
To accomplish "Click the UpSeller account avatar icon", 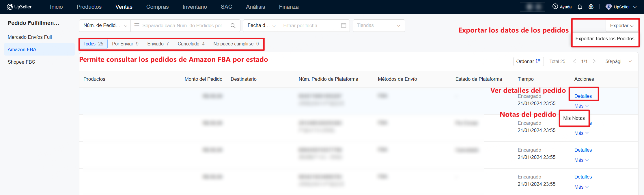I will click(x=608, y=7).
